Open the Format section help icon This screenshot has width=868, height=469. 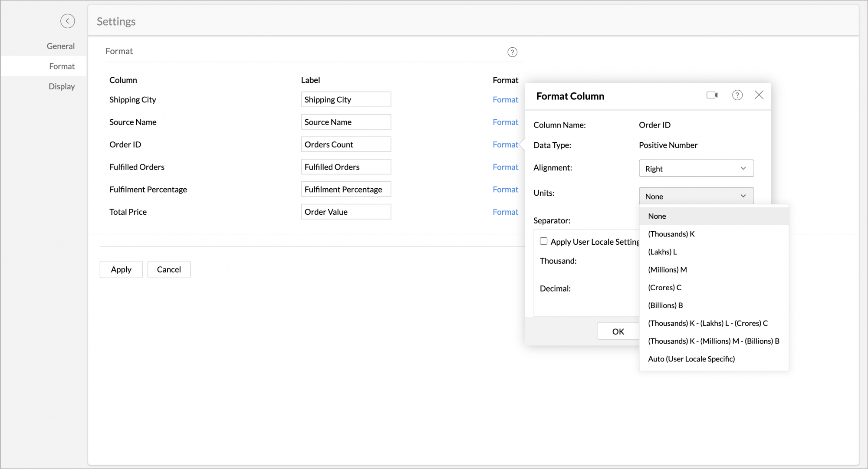pos(512,52)
